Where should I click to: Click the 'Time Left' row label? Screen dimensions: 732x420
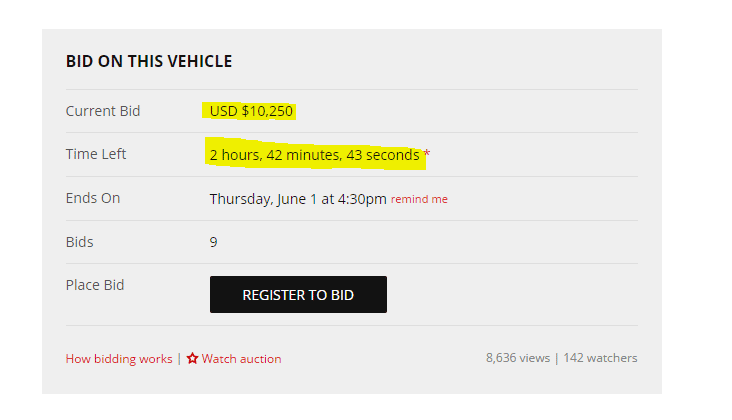(x=96, y=155)
